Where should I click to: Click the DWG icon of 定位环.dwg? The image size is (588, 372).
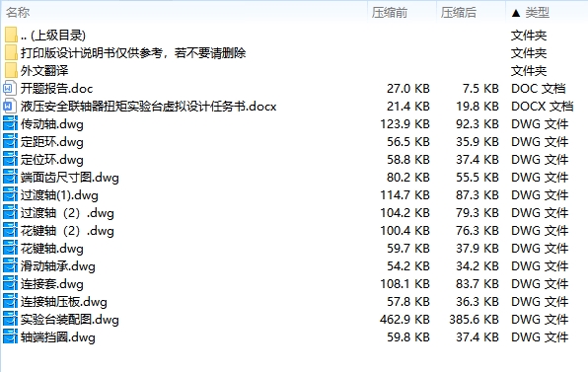[10, 160]
